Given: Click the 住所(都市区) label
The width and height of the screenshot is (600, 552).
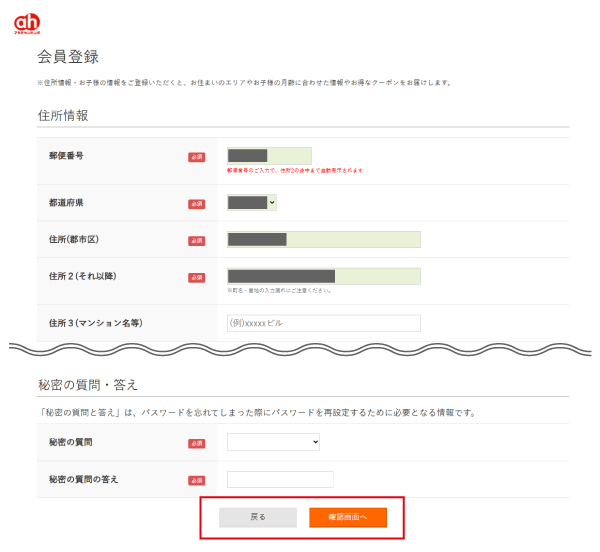Looking at the screenshot, I should 73,239.
